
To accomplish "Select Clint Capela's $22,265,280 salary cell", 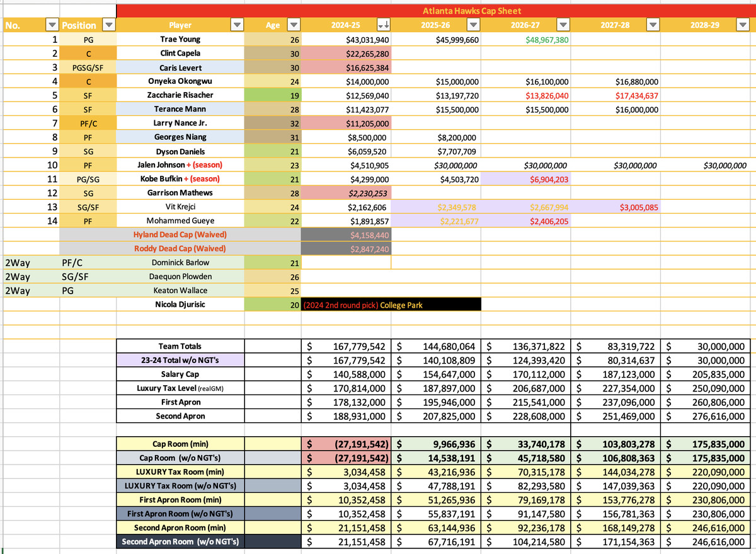I will [346, 54].
